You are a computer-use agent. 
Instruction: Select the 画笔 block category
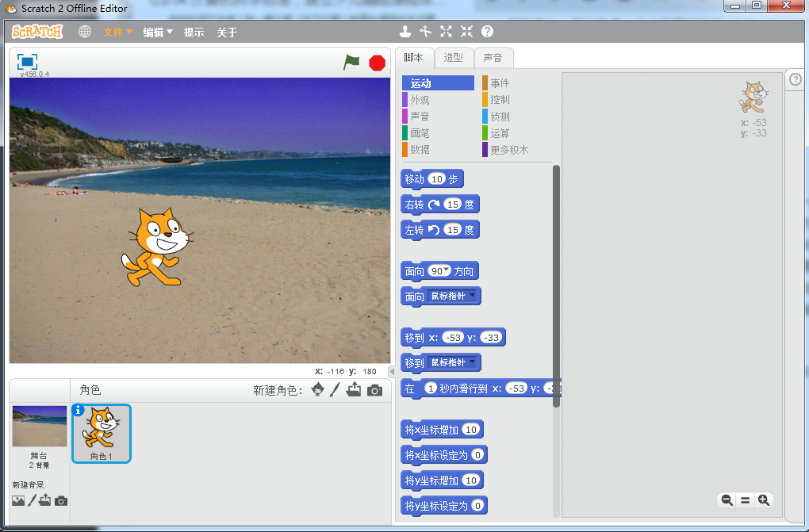pos(438,133)
